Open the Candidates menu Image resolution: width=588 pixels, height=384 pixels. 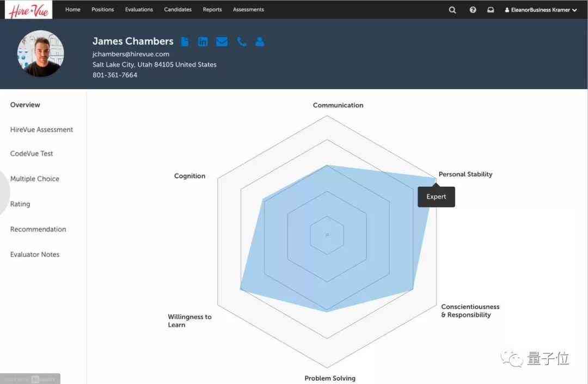pos(177,10)
